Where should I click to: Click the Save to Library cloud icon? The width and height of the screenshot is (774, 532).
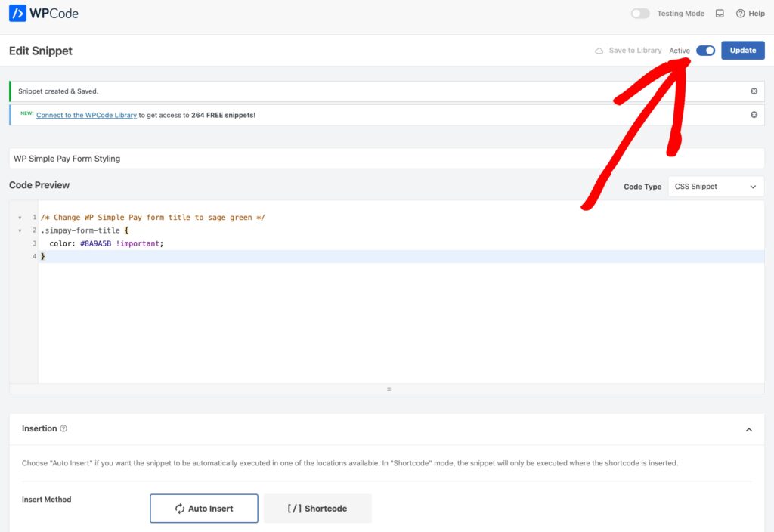(599, 51)
